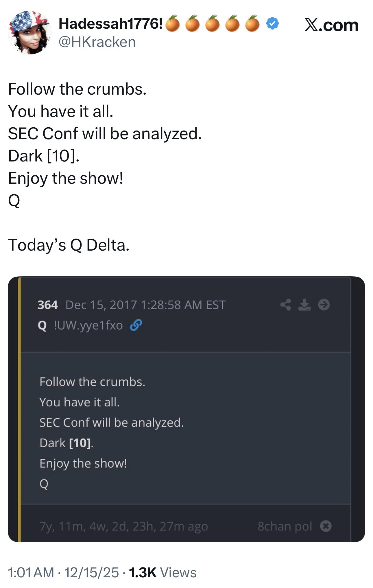Click the share icon on post 364
The image size is (373, 588).
pyautogui.click(x=285, y=305)
